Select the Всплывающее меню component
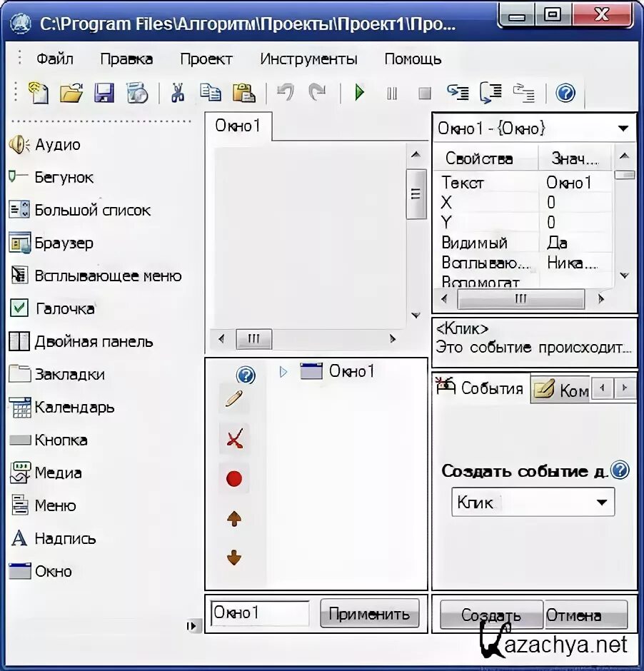The image size is (644, 671). point(96,276)
